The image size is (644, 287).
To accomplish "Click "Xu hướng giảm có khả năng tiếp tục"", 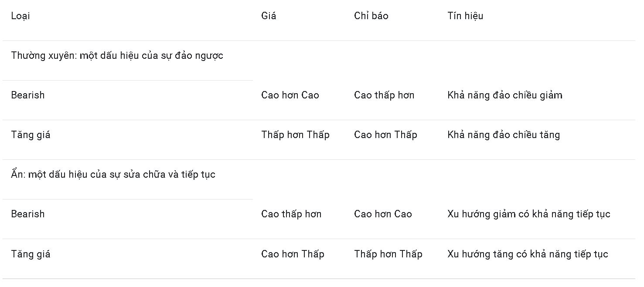I will 528,214.
